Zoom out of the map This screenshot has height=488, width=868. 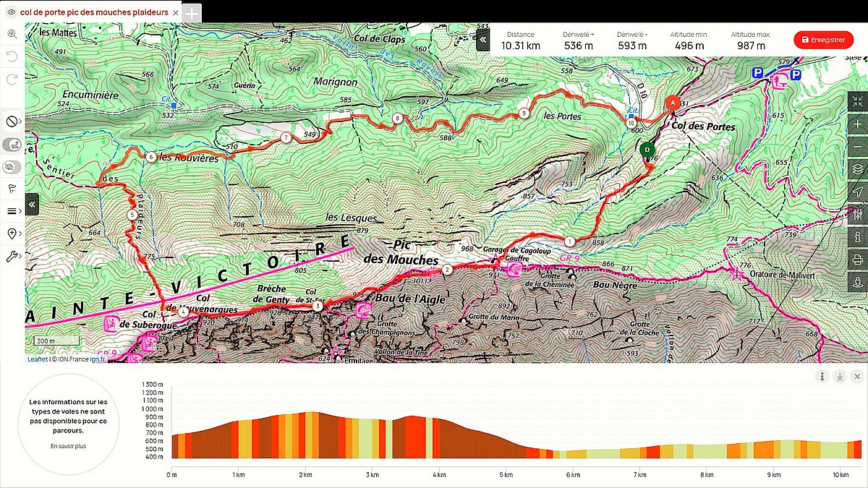tap(858, 146)
